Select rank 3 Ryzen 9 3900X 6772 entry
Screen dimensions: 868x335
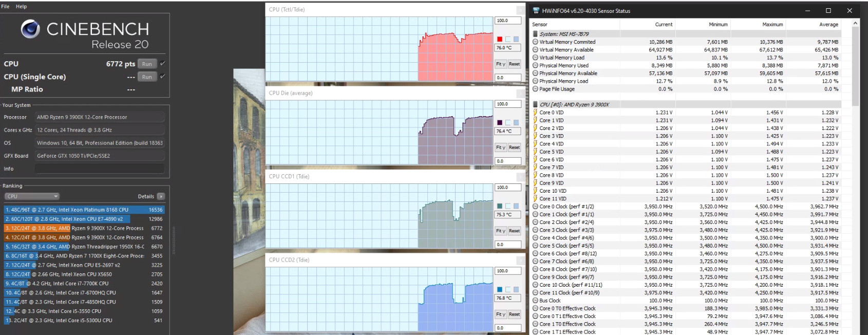coord(84,228)
